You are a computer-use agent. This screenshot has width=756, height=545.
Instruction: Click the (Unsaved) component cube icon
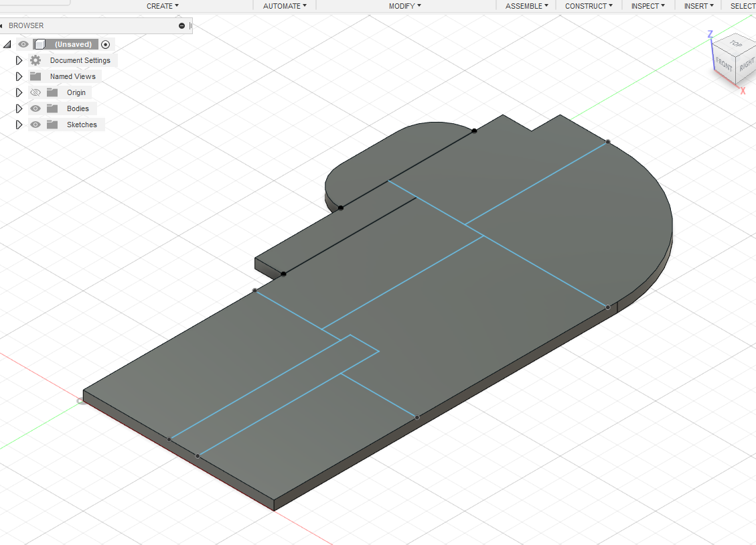click(40, 44)
